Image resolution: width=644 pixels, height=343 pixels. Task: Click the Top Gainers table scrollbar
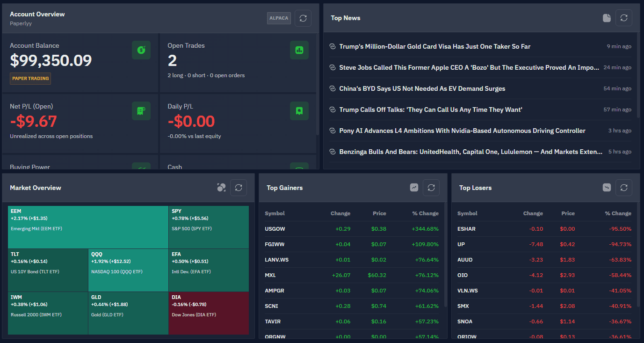tap(446, 255)
